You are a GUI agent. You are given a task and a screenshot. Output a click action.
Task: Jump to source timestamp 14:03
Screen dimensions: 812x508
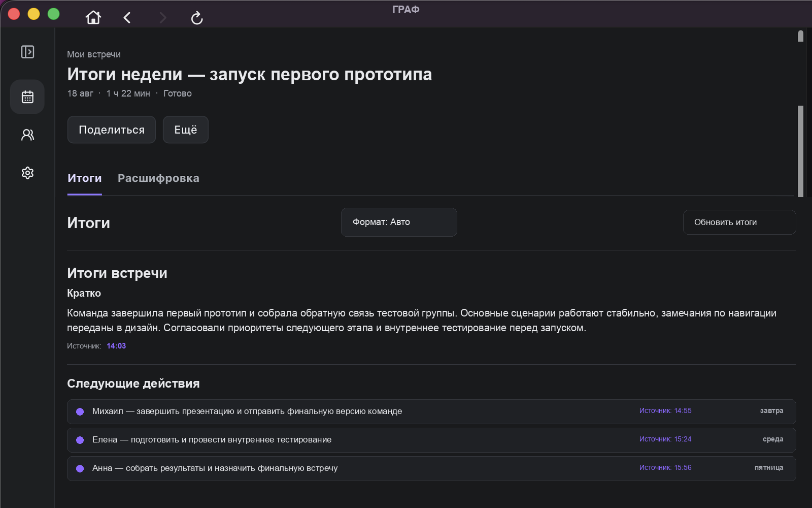pos(116,346)
